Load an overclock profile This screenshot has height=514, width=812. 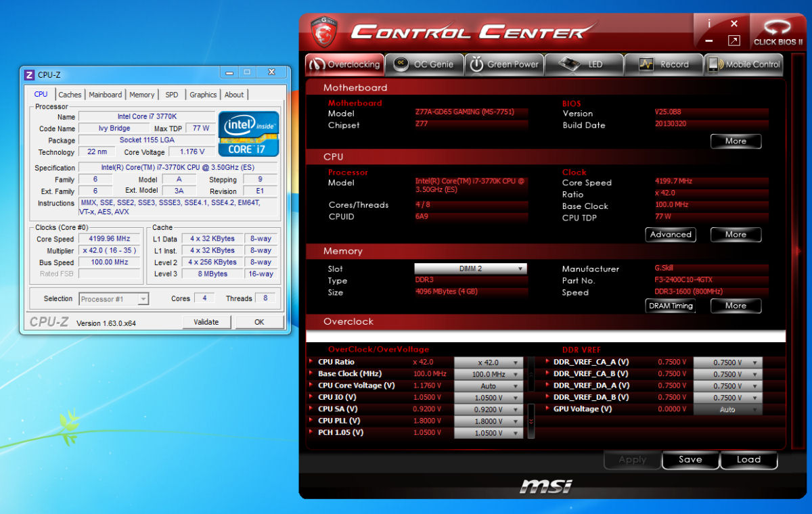[x=748, y=460]
